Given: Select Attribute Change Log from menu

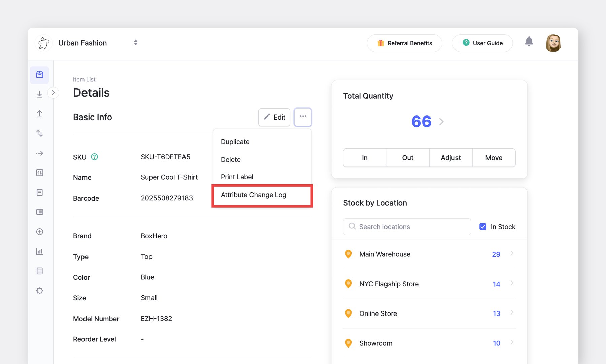Looking at the screenshot, I should (254, 195).
